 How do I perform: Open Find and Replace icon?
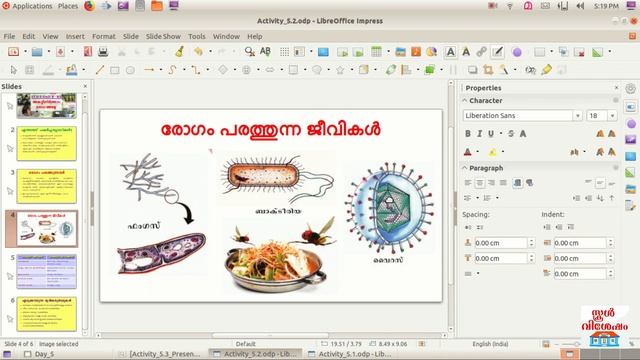tap(249, 52)
